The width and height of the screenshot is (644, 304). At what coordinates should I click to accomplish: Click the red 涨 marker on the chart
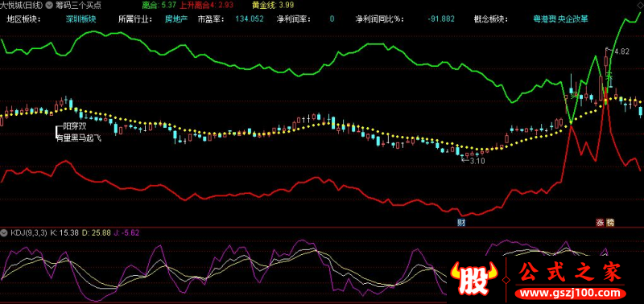click(600, 223)
